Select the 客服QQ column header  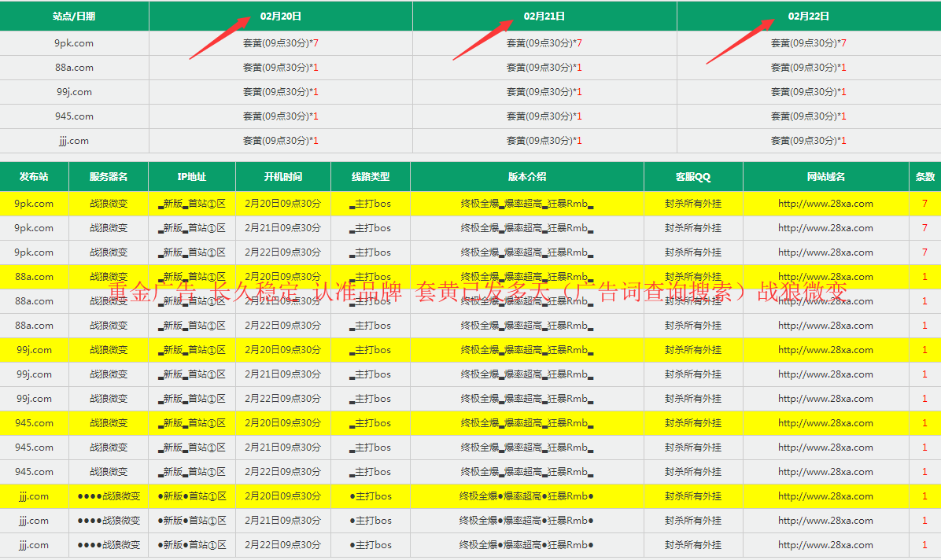coord(692,177)
